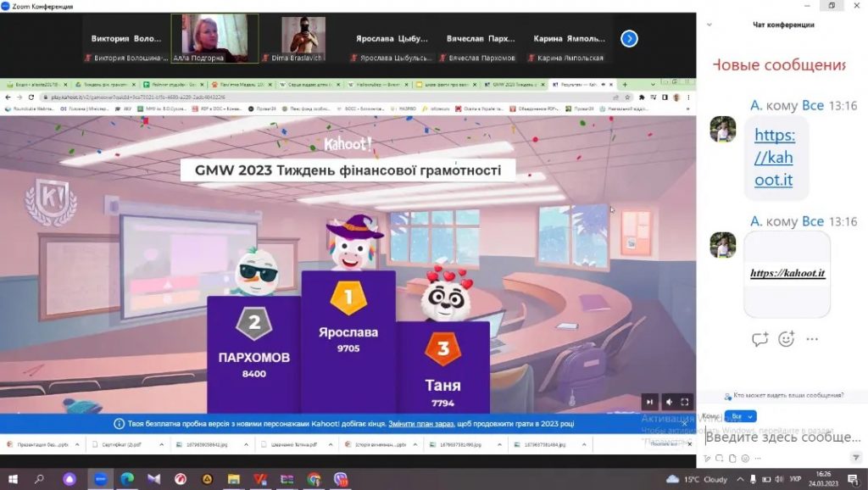
Task: Open the 'Все' recipient dropdown in chat
Action: click(740, 416)
